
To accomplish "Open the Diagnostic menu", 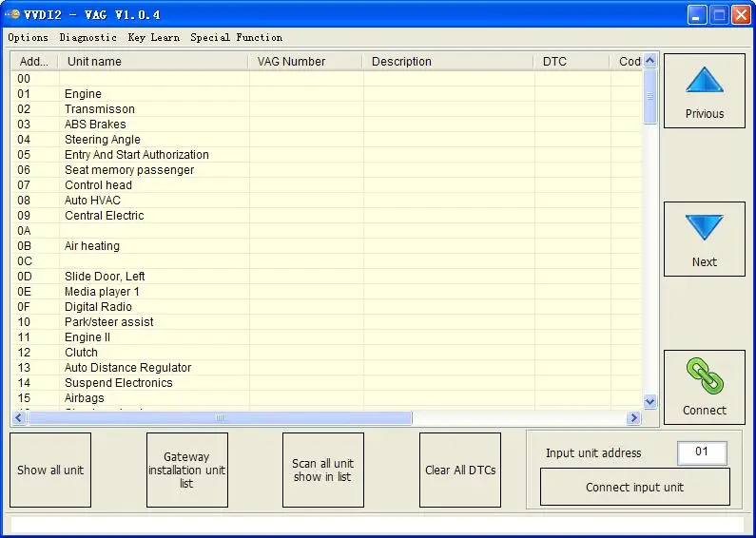I will [x=87, y=38].
